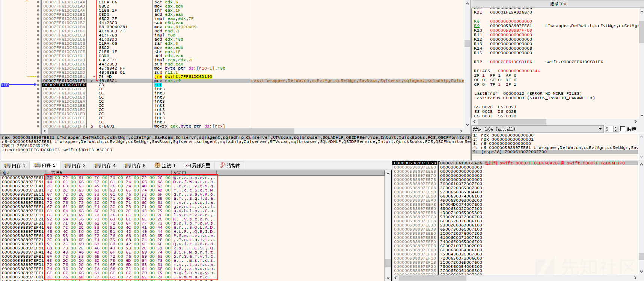Click the 隐藏FPU button
Image resolution: width=644 pixels, height=281 pixels.
tap(558, 4)
